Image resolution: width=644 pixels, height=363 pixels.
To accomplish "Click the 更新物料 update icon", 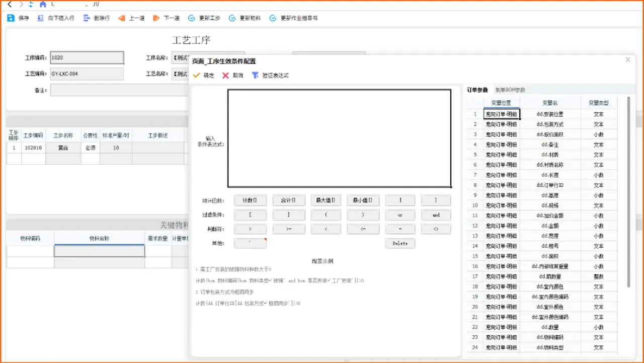I will click(x=232, y=18).
